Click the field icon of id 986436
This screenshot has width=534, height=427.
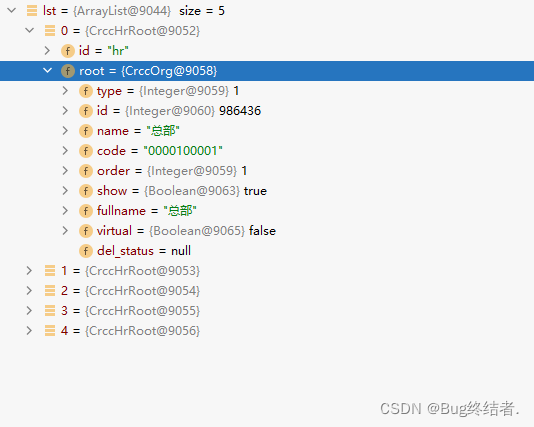(x=86, y=111)
